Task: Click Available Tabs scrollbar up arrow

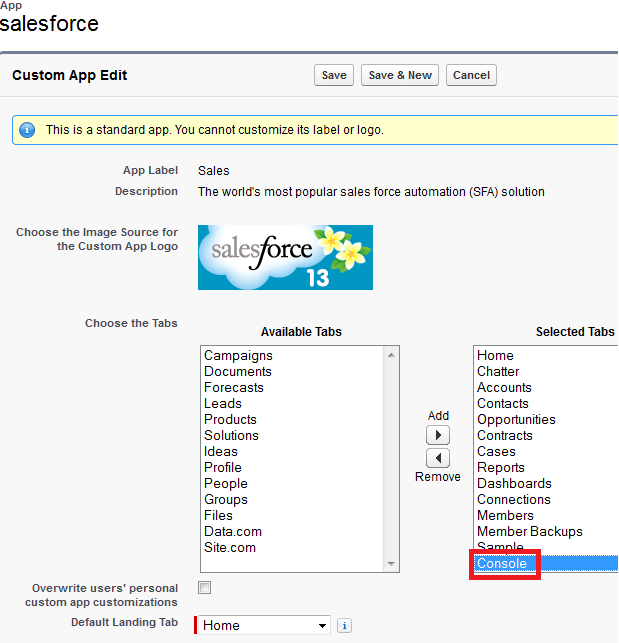Action: (391, 355)
